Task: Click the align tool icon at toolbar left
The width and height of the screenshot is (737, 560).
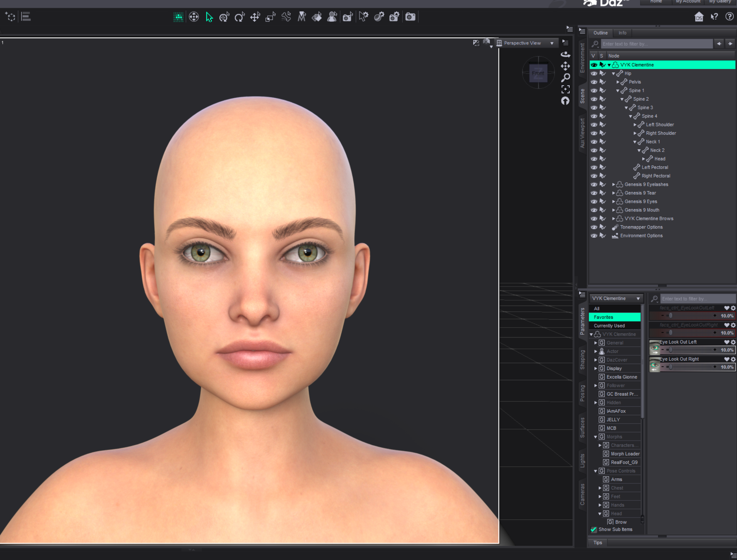Action: (26, 17)
